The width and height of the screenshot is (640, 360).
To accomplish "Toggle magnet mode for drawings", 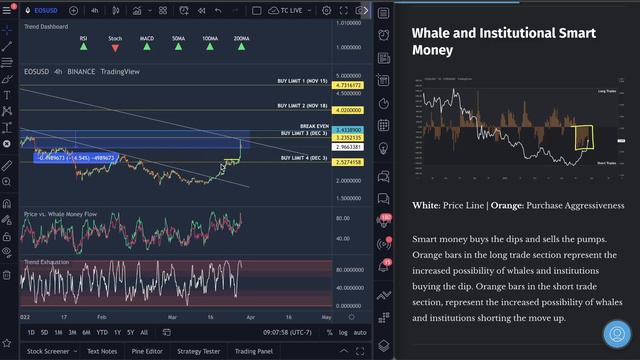I will (x=7, y=203).
